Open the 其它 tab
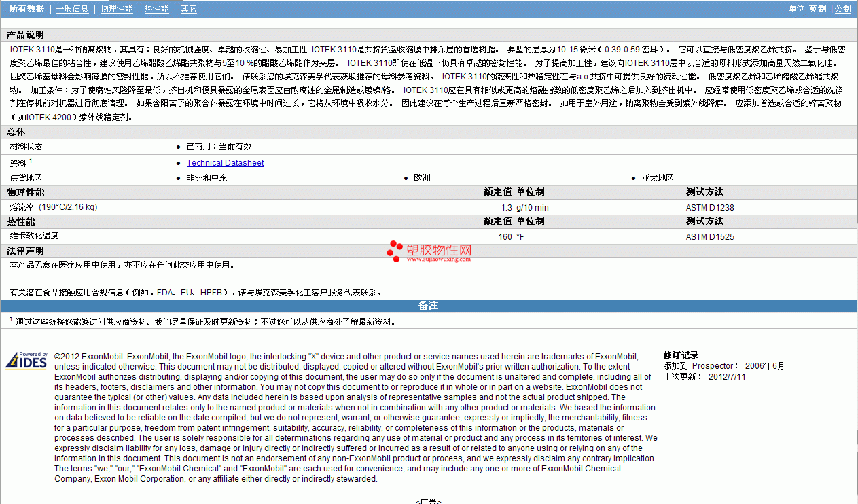 189,9
